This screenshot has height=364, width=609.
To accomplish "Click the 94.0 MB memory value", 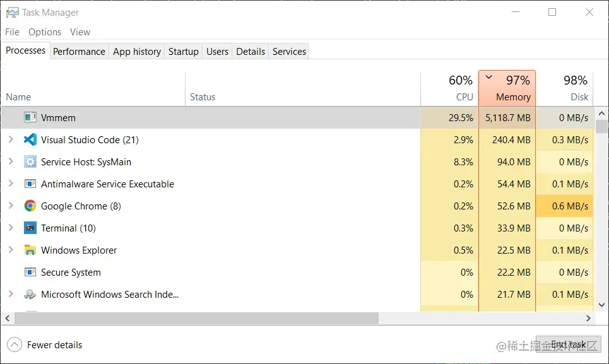I will (x=514, y=162).
